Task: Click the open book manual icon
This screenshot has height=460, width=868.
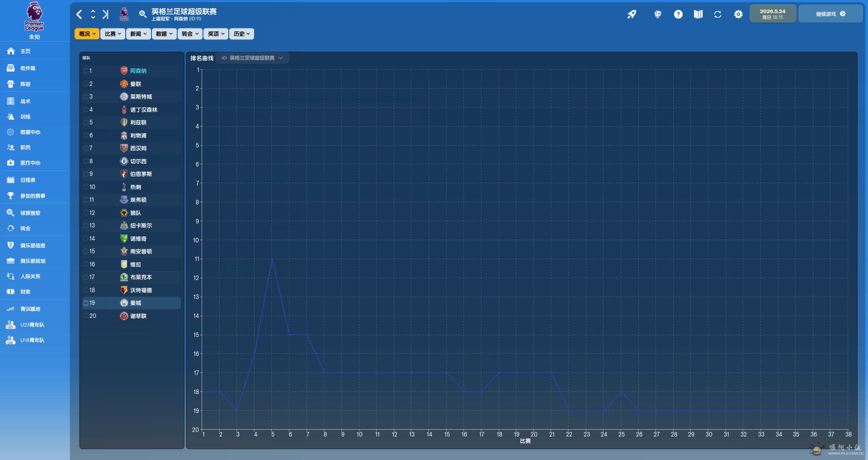Action: (x=698, y=14)
